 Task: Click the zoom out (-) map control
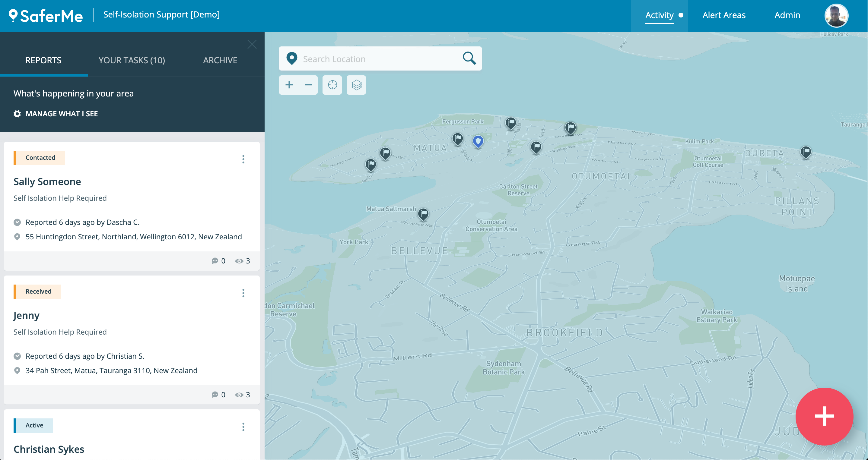308,85
